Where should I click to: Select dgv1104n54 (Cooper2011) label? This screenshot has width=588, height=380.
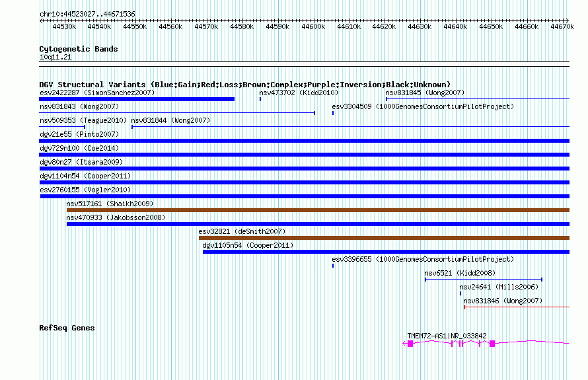[85, 176]
